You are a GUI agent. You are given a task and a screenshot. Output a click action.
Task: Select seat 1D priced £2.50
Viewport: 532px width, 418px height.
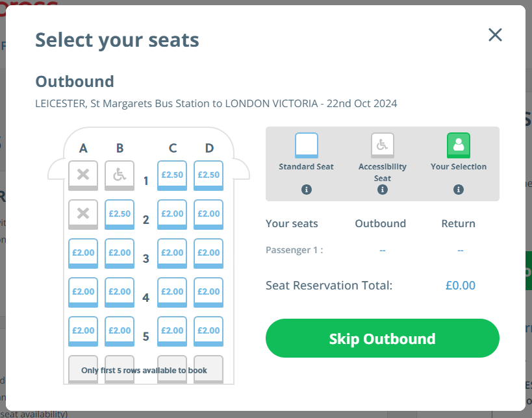pos(209,175)
